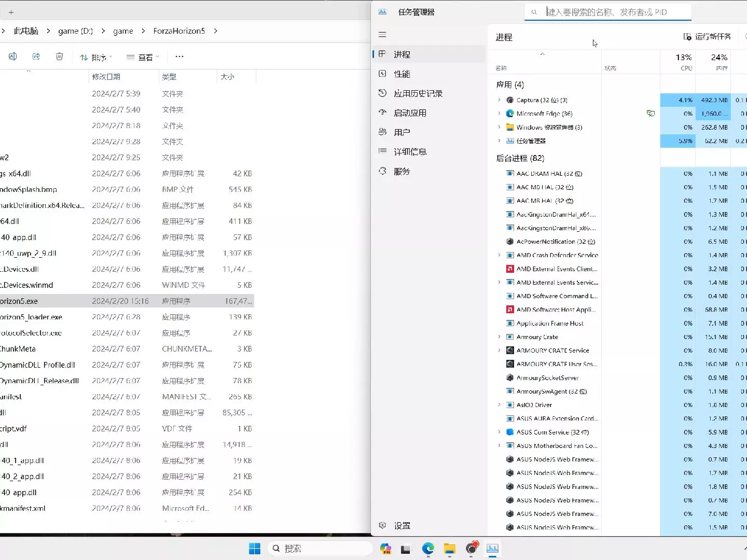Viewport: 747px width, 560px height.
Task: Click the red AMD External Events Client icon
Action: pos(510,269)
